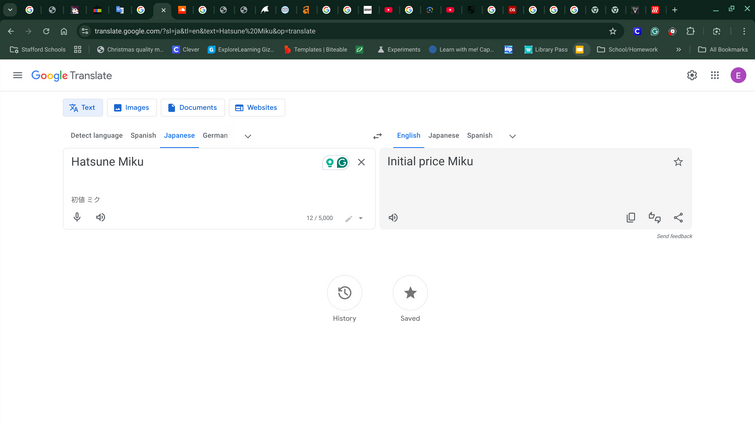This screenshot has height=425, width=755.
Task: Clear the source text with the X
Action: pos(361,162)
